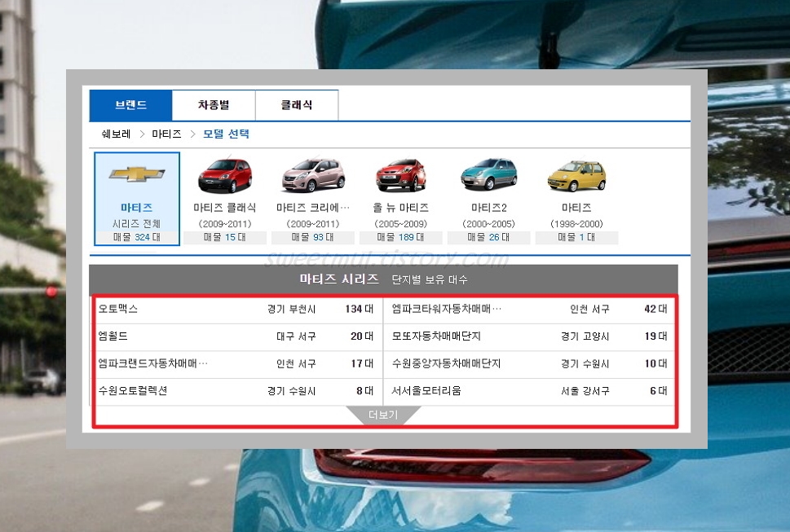The width and height of the screenshot is (790, 532).
Task: Choose the red 마티즈 클래식 car thumbnail
Action: click(x=225, y=176)
